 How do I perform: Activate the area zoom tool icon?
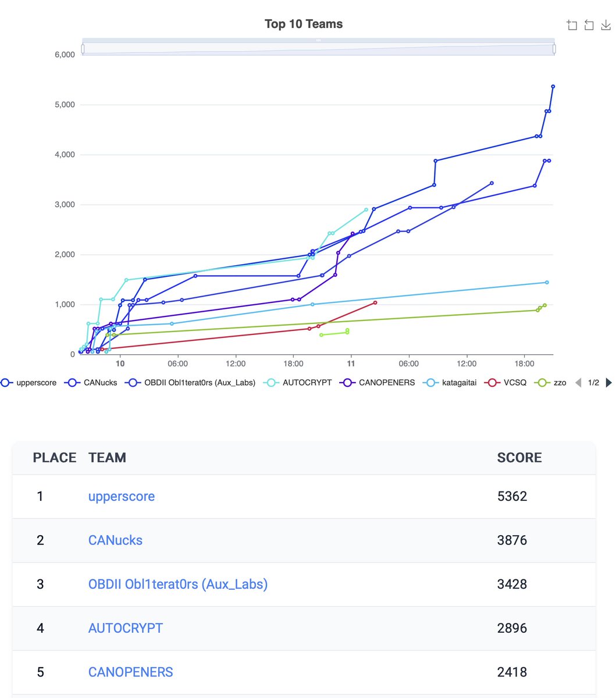(x=572, y=25)
